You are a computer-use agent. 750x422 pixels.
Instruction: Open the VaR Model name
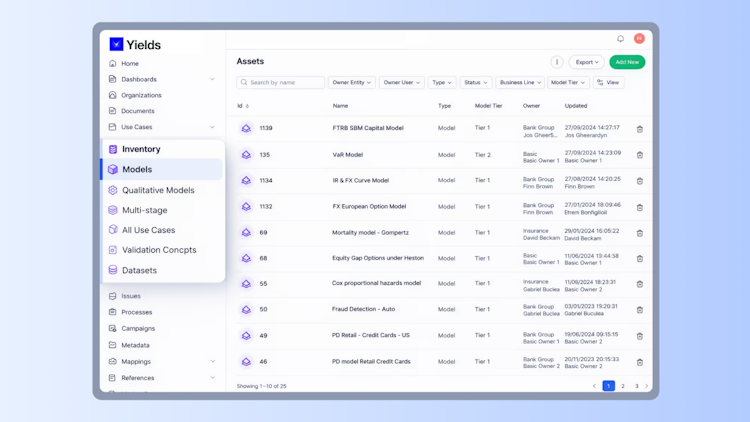[348, 155]
